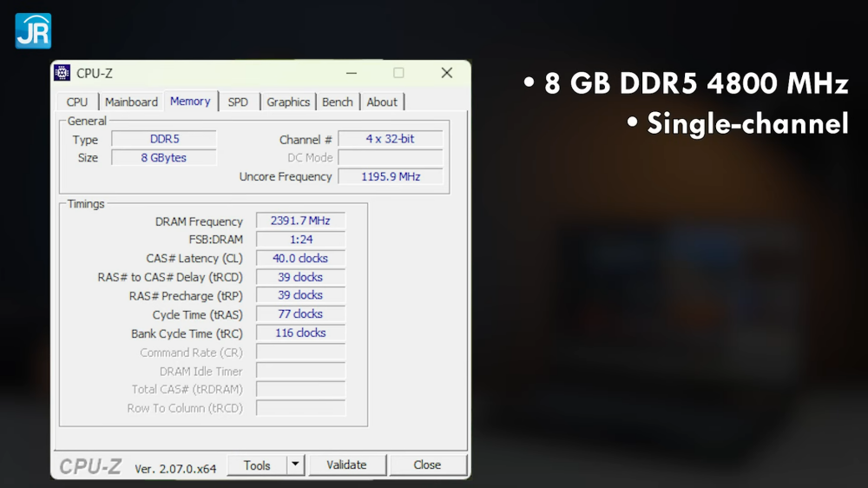Viewport: 868px width, 488px height.
Task: Switch to the CPU tab
Action: [77, 102]
